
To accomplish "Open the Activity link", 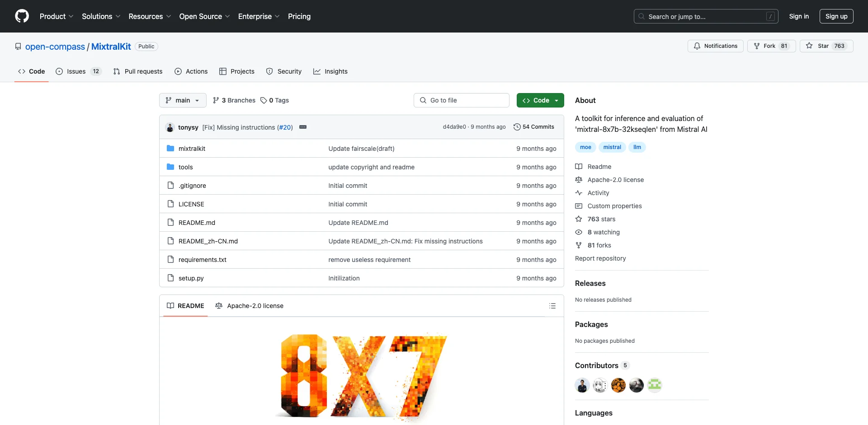I will pyautogui.click(x=592, y=193).
